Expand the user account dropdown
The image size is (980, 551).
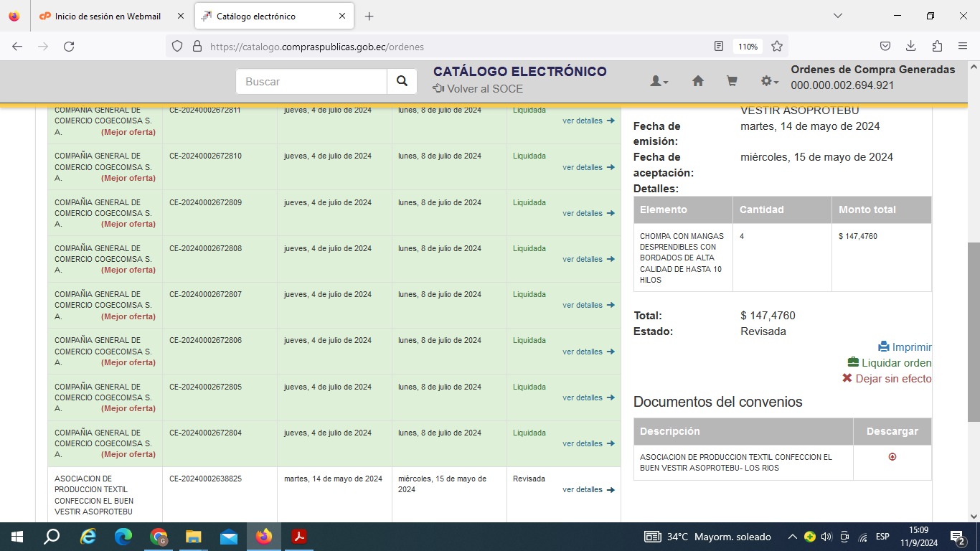click(x=659, y=82)
